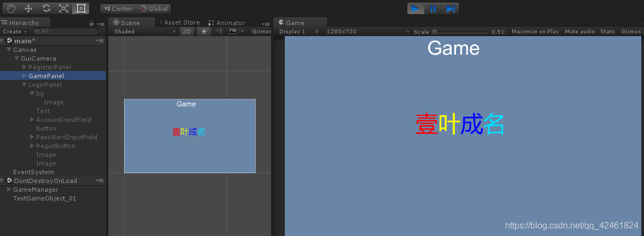Pause the running game
Image resolution: width=644 pixels, height=236 pixels.
[x=433, y=8]
